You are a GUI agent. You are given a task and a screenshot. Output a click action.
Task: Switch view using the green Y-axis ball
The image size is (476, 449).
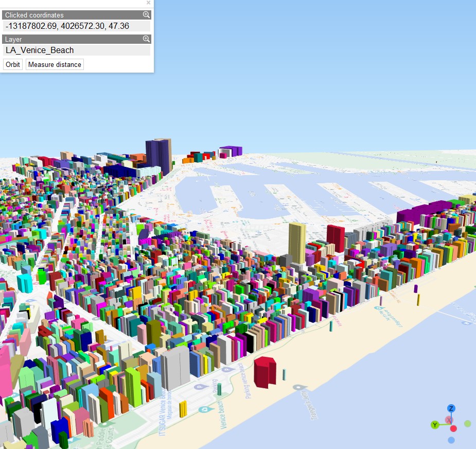(x=436, y=424)
